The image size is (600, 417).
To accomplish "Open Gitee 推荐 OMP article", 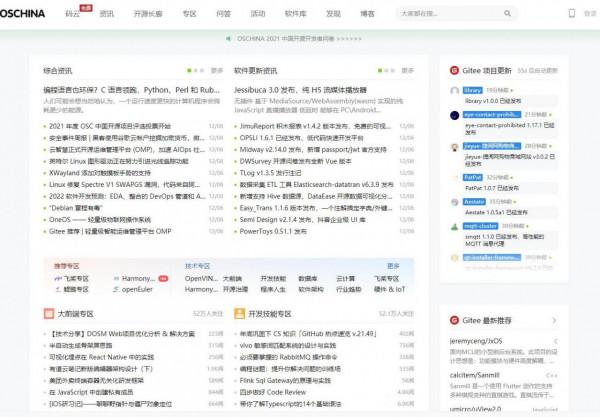I will 110,231.
